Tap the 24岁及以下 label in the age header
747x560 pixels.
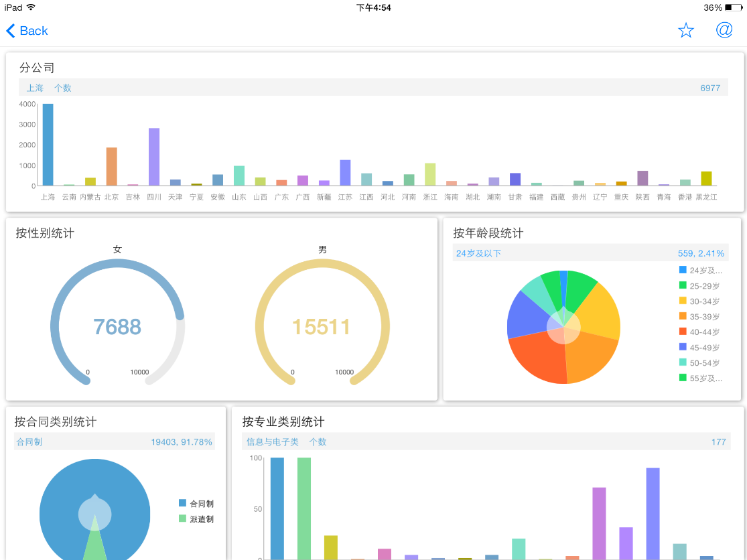coord(478,253)
